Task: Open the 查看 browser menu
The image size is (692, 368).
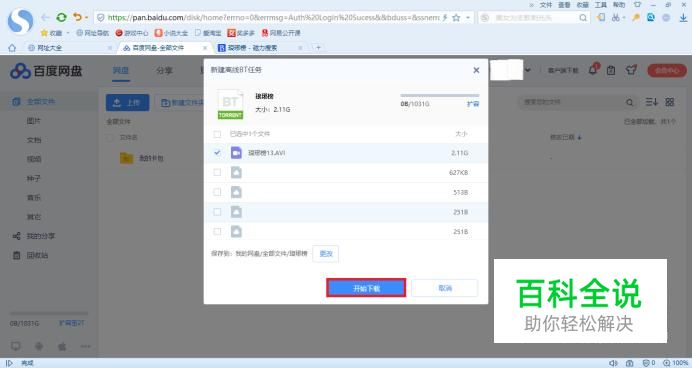Action: pos(564,5)
